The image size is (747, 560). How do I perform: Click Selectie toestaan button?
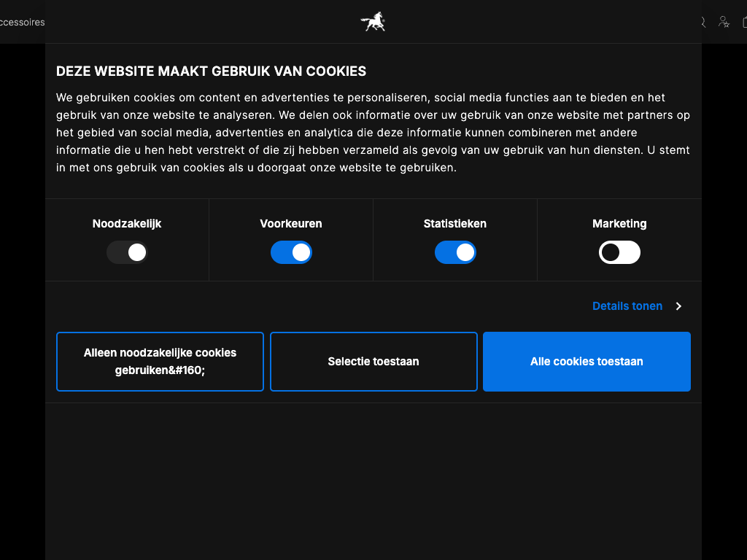click(373, 362)
